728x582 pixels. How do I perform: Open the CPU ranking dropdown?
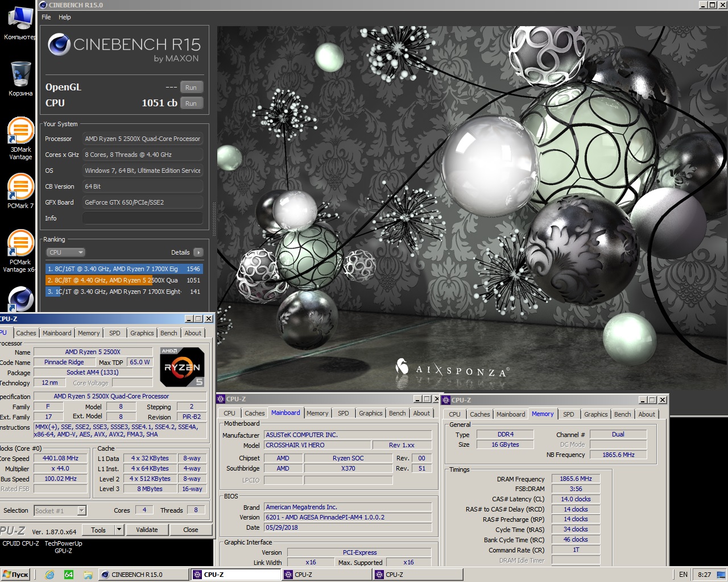pyautogui.click(x=65, y=252)
